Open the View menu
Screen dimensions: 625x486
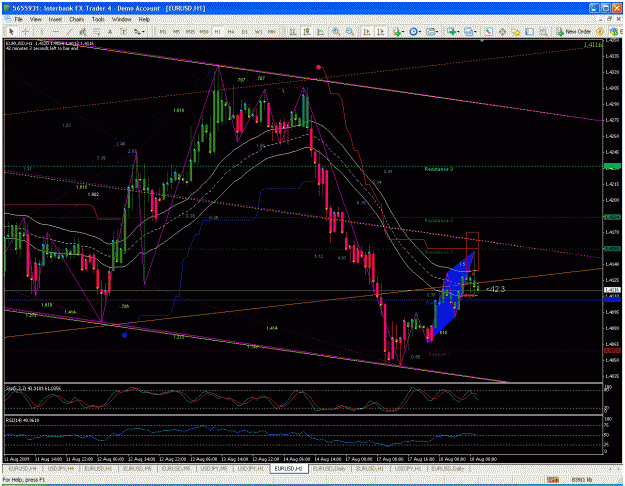coord(35,19)
